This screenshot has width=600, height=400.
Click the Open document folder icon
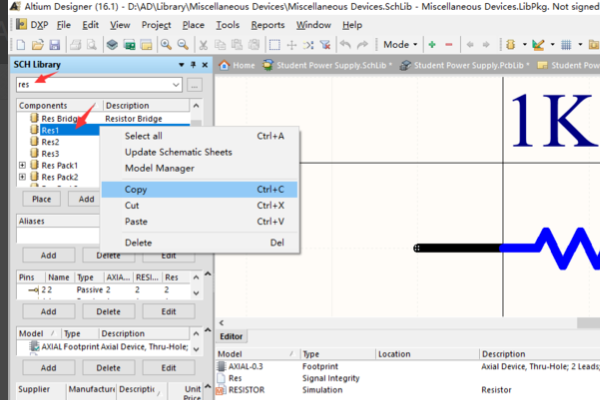point(38,45)
